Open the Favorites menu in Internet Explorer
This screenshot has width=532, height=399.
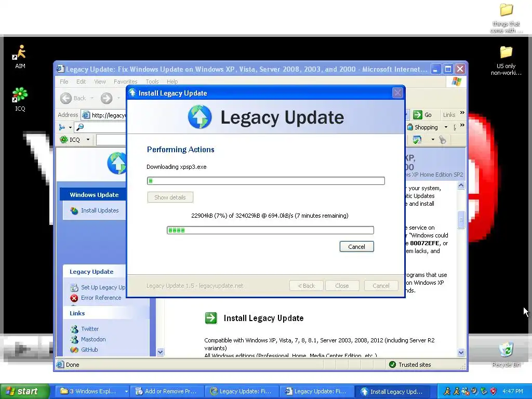(x=126, y=82)
